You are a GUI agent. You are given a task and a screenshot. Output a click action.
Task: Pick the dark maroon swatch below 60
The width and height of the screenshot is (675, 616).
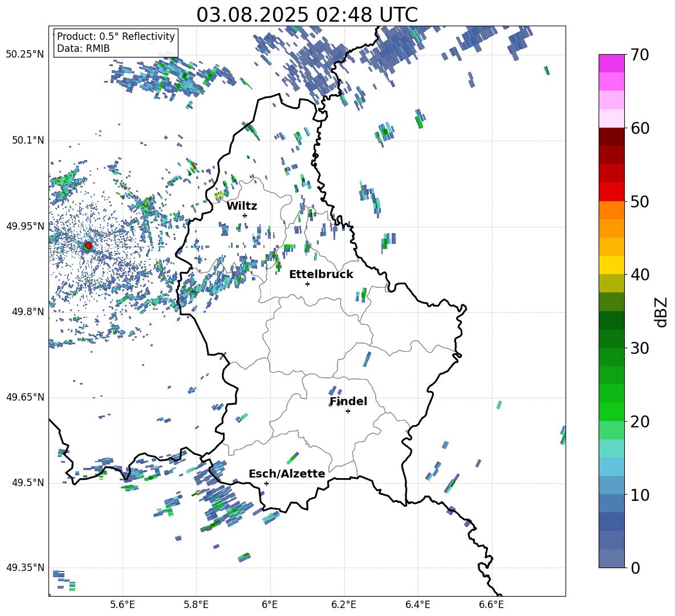612,137
